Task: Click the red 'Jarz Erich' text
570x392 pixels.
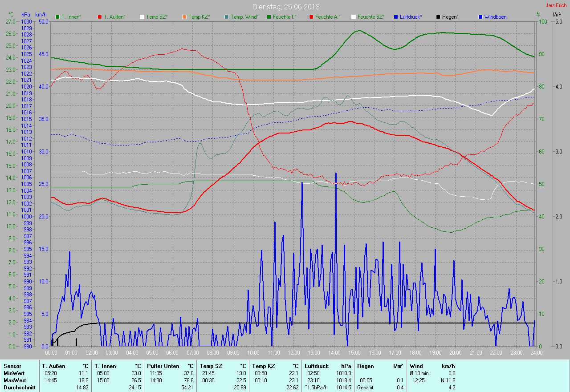Action: (556, 5)
